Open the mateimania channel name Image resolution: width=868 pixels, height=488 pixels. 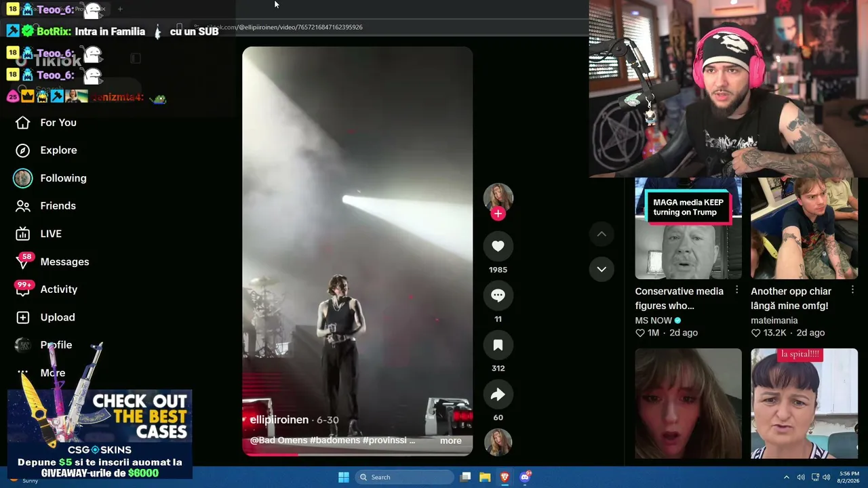click(x=774, y=321)
